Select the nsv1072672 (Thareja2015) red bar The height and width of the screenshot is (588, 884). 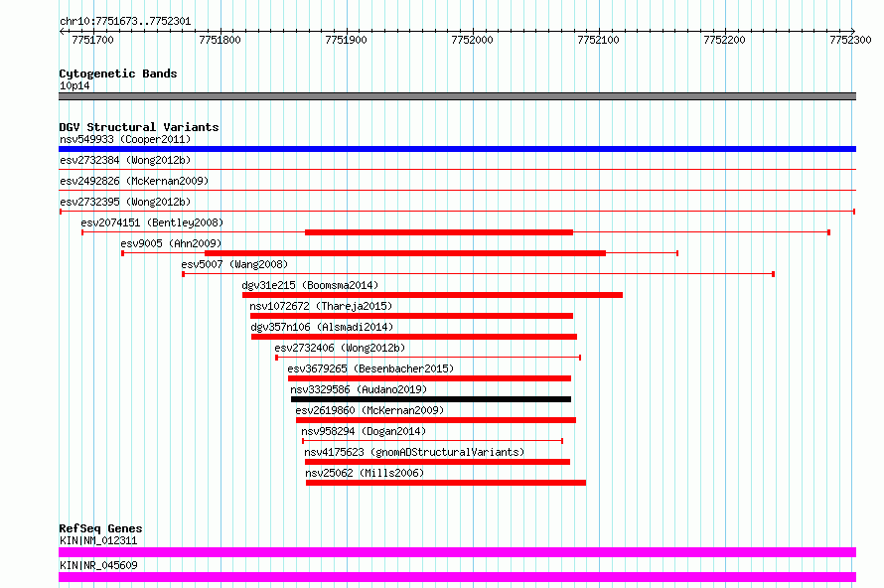411,316
